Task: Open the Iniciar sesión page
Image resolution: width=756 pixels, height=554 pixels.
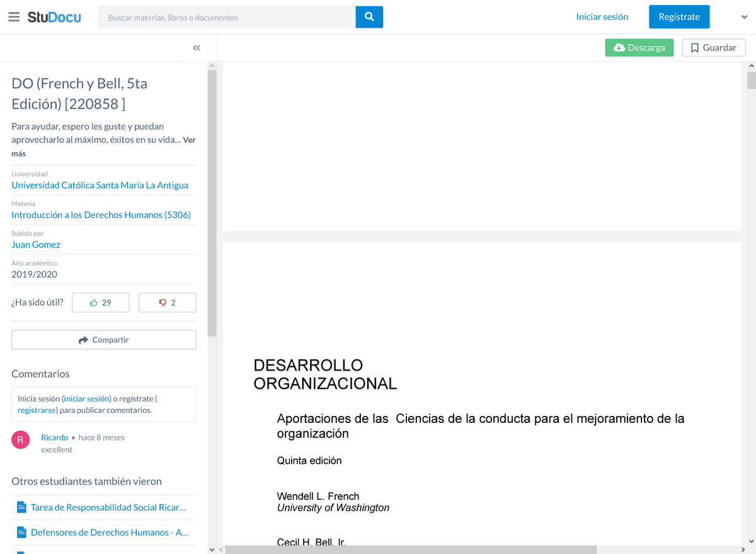Action: tap(602, 16)
